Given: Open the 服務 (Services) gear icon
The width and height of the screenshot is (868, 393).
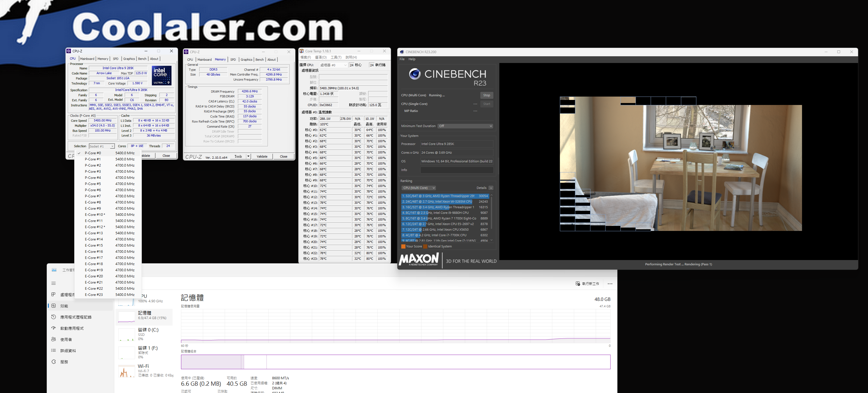Looking at the screenshot, I should click(x=54, y=362).
